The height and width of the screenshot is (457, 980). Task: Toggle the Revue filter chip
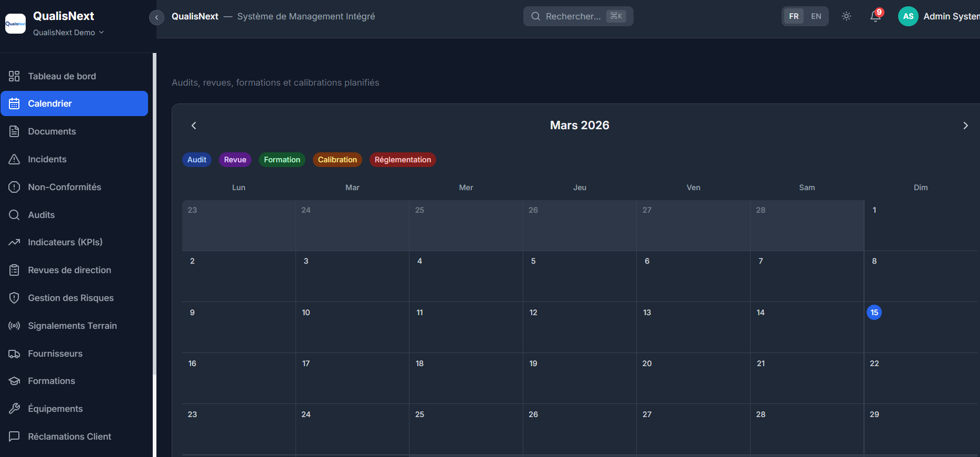235,160
